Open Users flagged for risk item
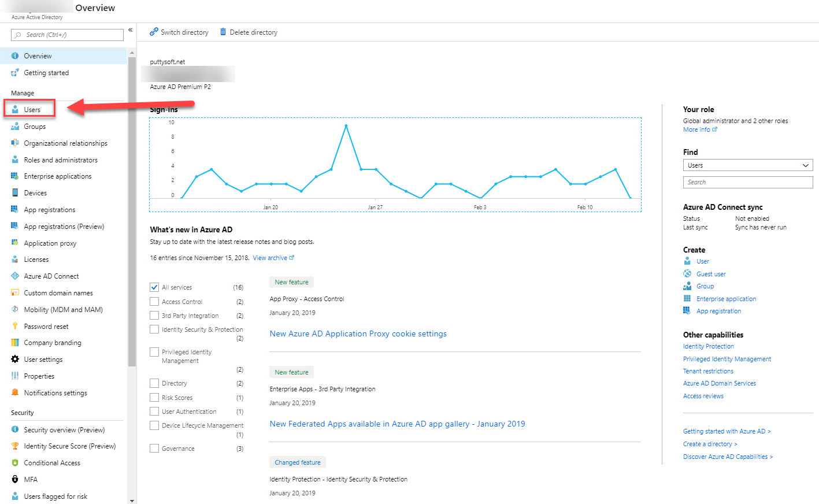819x504 pixels. coord(55,496)
